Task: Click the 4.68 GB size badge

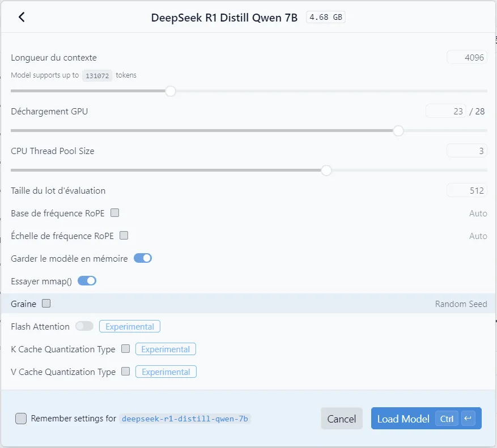Action: coord(325,17)
